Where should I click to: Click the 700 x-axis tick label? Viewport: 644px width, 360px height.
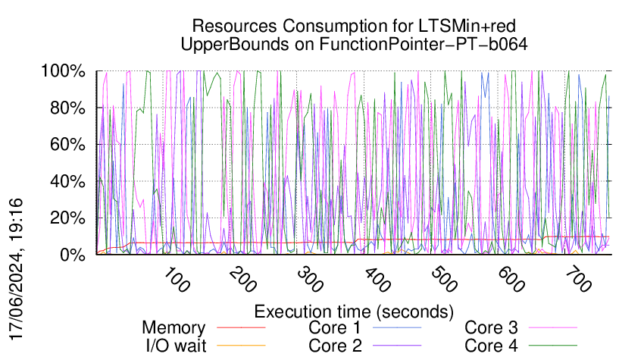coord(578,280)
